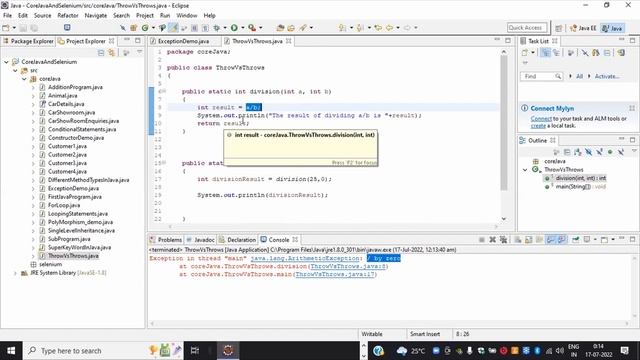Open the New file dropdown arrow

pos(14,28)
